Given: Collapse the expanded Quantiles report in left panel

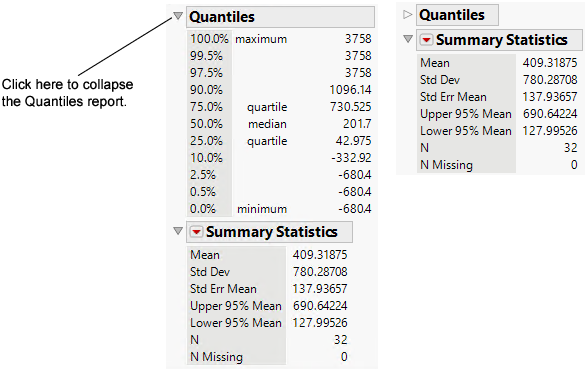Looking at the screenshot, I should (x=178, y=16).
